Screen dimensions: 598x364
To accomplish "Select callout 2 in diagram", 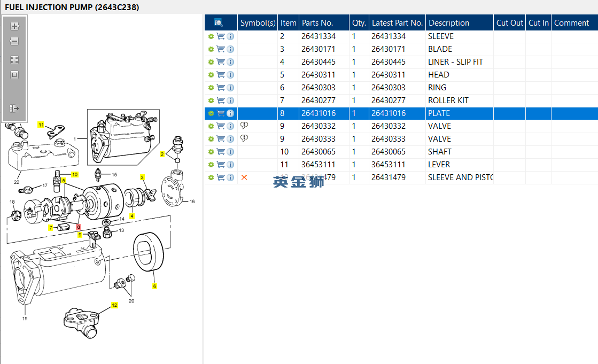I will tap(162, 154).
